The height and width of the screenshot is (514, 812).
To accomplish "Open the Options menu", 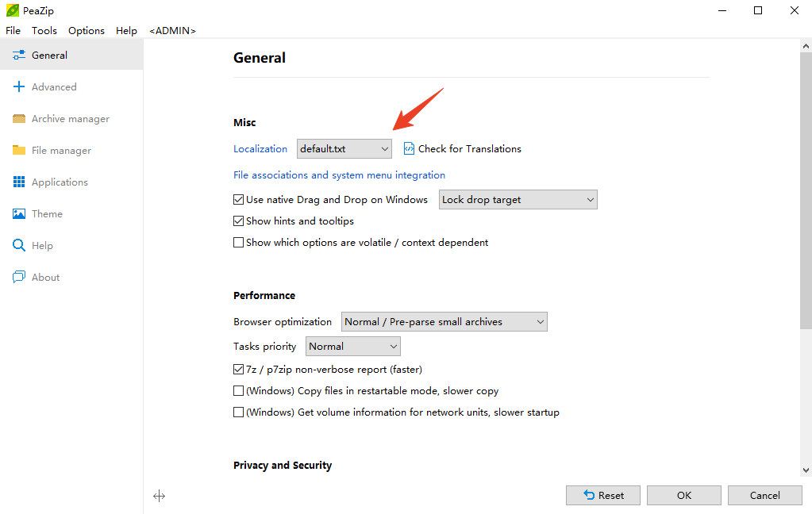I will (87, 31).
